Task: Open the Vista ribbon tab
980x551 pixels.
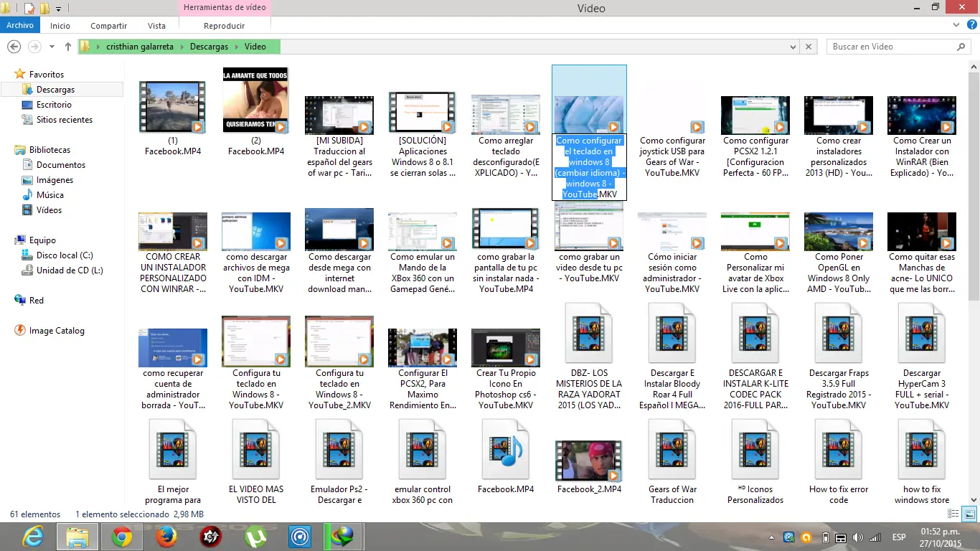Action: pyautogui.click(x=156, y=25)
